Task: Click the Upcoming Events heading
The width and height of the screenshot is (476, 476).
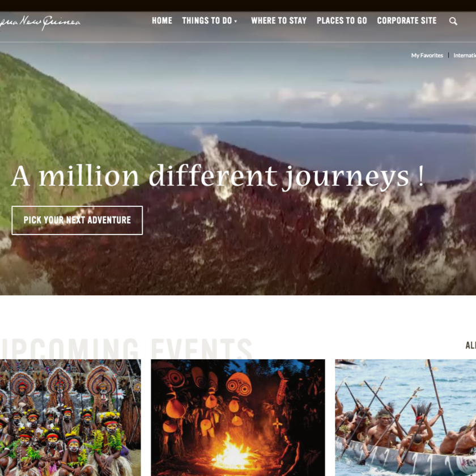Action: click(x=126, y=348)
